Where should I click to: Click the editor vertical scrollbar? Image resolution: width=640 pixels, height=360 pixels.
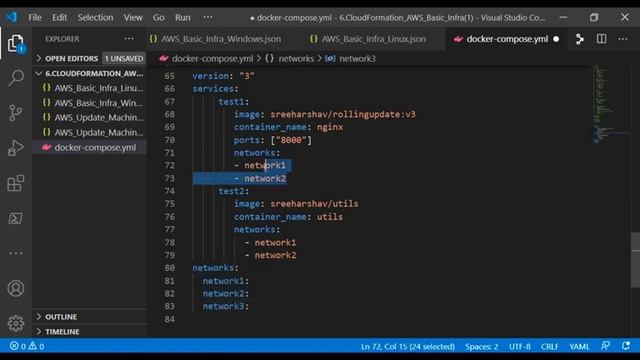pyautogui.click(x=636, y=260)
